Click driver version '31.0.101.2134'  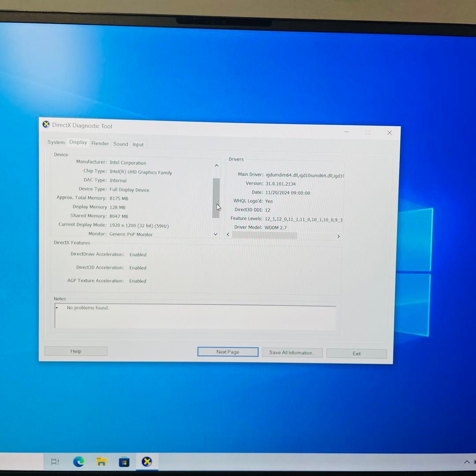pos(280,184)
